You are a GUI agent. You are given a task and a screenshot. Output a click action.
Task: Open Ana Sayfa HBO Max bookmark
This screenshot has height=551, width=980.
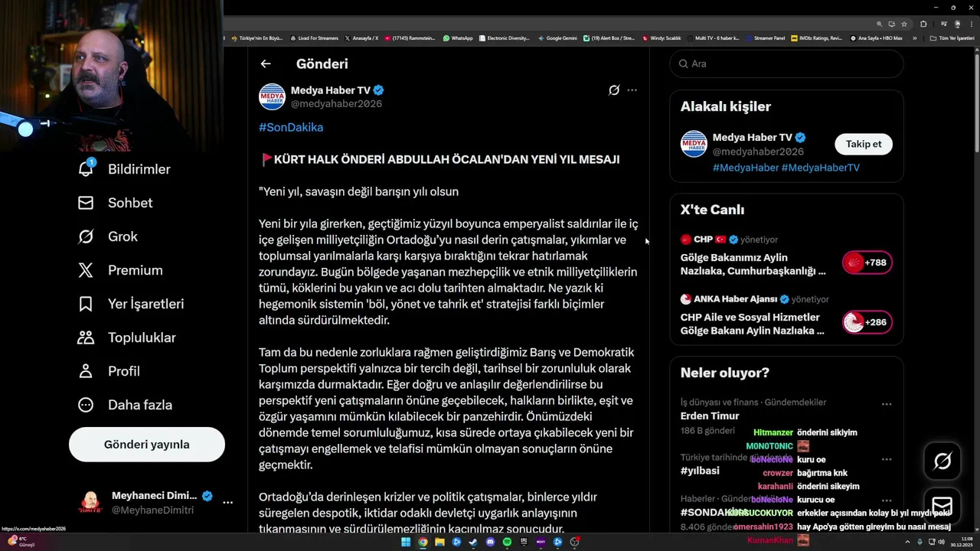tap(875, 38)
